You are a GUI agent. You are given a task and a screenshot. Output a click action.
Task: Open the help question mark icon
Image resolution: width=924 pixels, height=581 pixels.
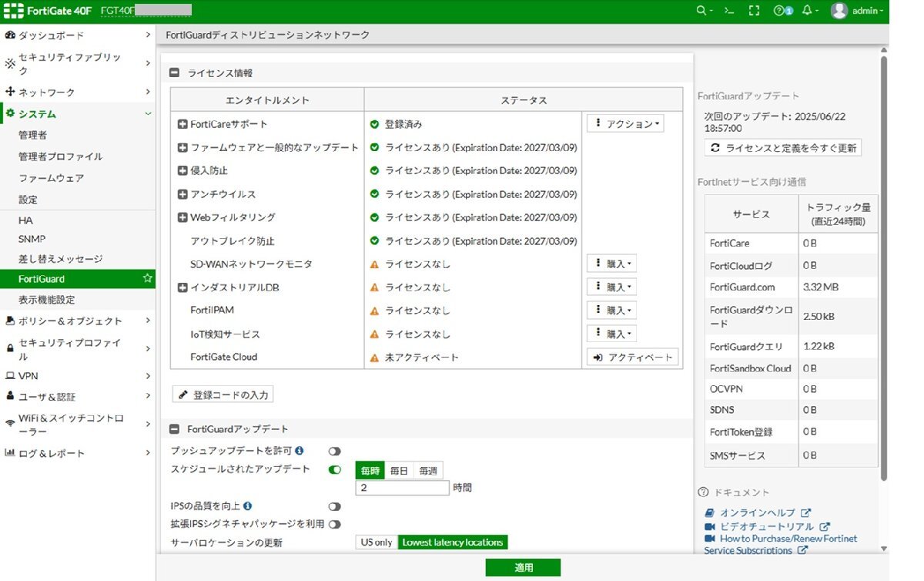tap(780, 11)
